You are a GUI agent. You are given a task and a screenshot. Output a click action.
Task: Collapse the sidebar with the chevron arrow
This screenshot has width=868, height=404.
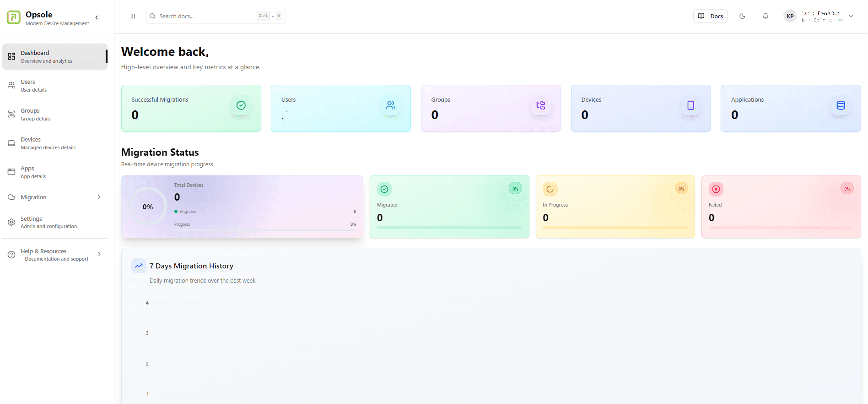(x=97, y=17)
